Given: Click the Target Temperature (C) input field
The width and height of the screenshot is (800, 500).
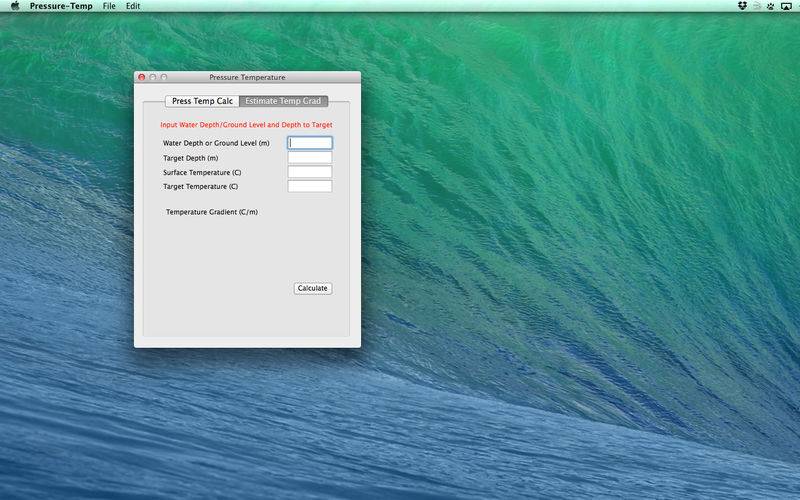Looking at the screenshot, I should (310, 186).
